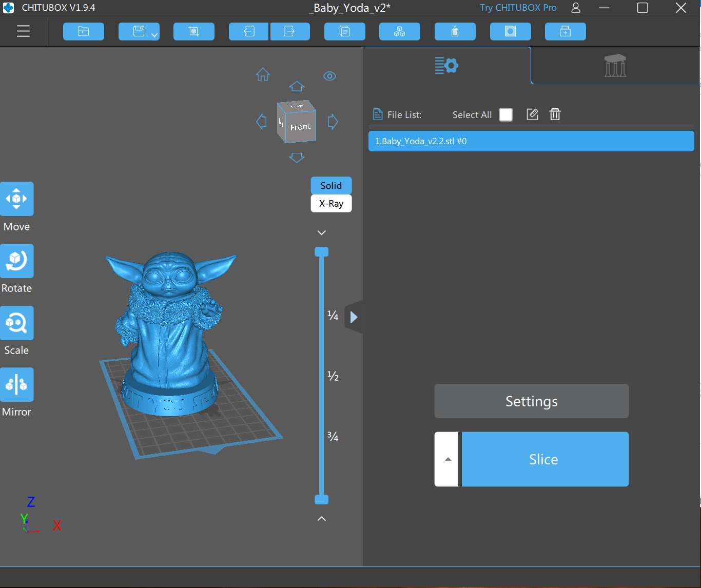Click the layer slider top handle

tap(321, 251)
